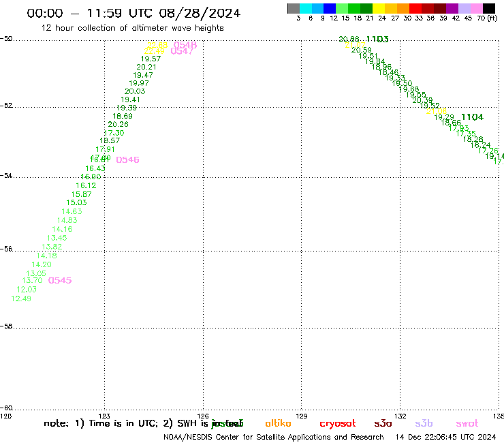Click wave height value 12.03
The width and height of the screenshot is (504, 443).
(27, 290)
